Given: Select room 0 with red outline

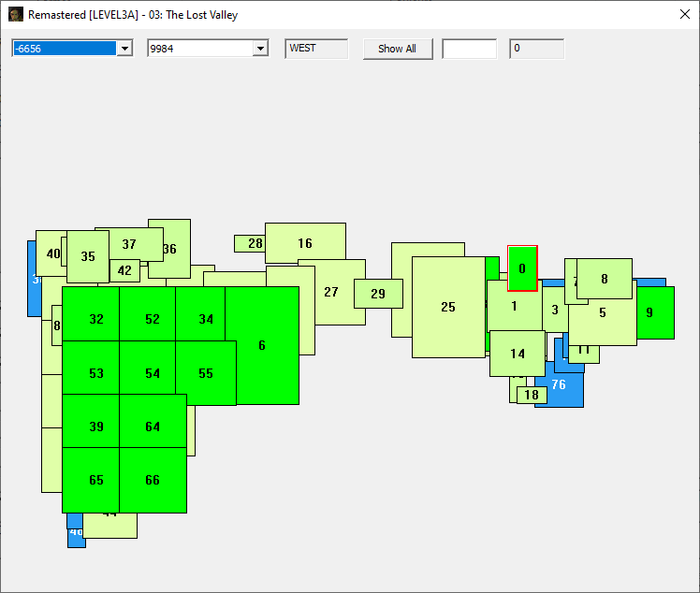Looking at the screenshot, I should coord(522,268).
